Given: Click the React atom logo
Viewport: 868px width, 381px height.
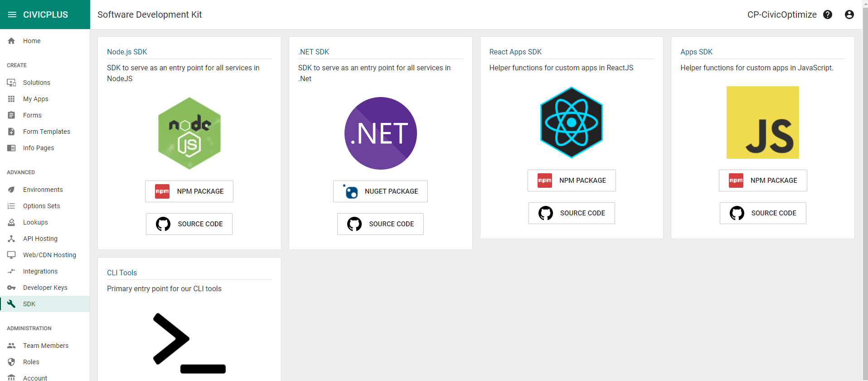Looking at the screenshot, I should pyautogui.click(x=572, y=122).
